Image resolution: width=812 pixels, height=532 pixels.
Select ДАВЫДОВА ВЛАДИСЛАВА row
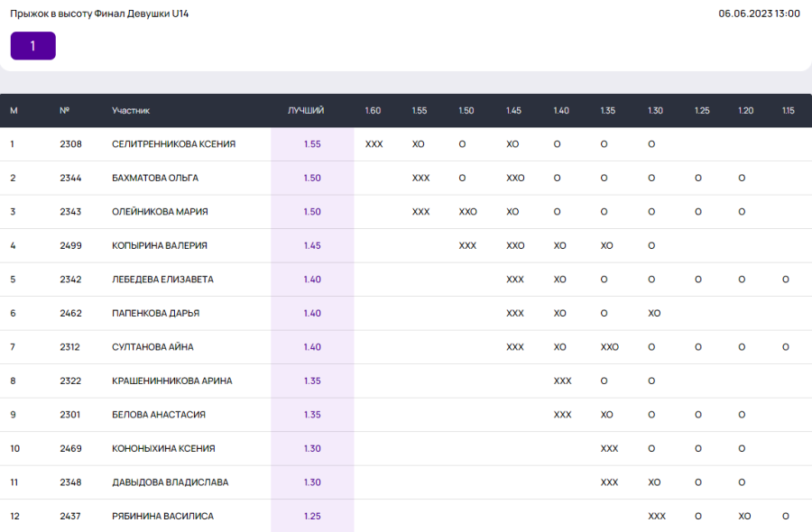click(x=170, y=482)
